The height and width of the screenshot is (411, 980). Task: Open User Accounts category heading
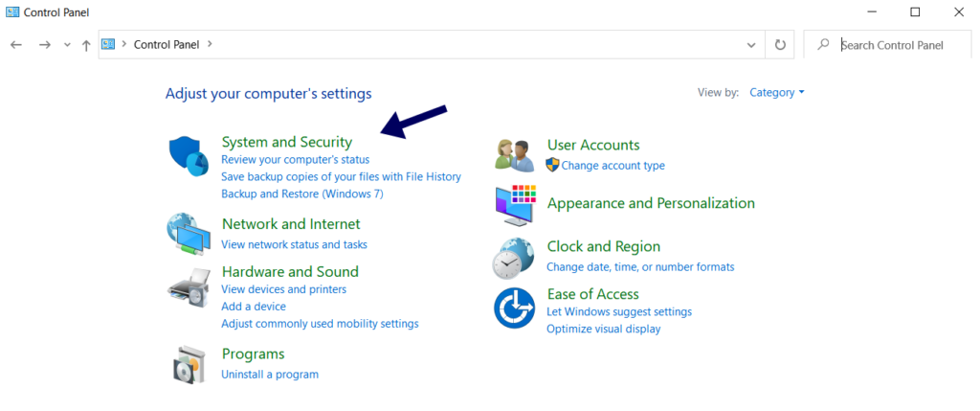coord(593,145)
